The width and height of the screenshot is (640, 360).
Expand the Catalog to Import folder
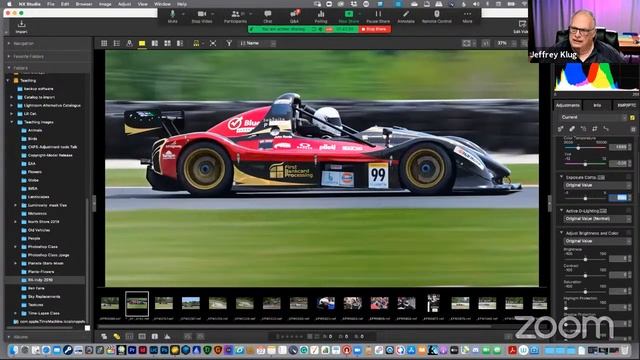click(x=12, y=97)
